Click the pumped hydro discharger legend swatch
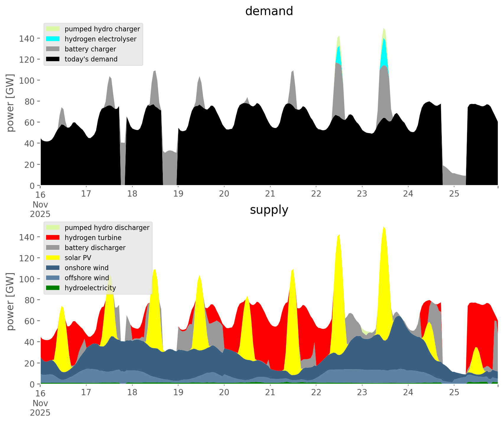The image size is (504, 423). point(53,228)
